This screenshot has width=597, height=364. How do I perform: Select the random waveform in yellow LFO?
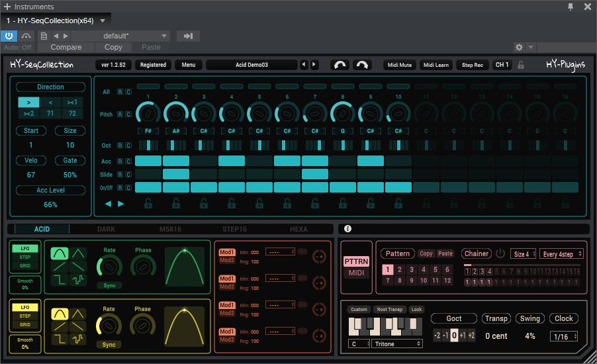(78, 338)
